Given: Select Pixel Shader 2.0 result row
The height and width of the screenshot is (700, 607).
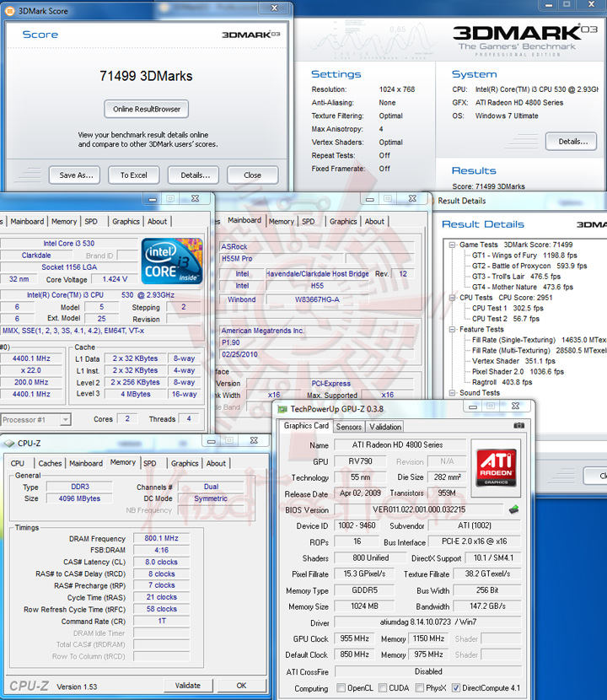Looking at the screenshot, I should point(518,371).
